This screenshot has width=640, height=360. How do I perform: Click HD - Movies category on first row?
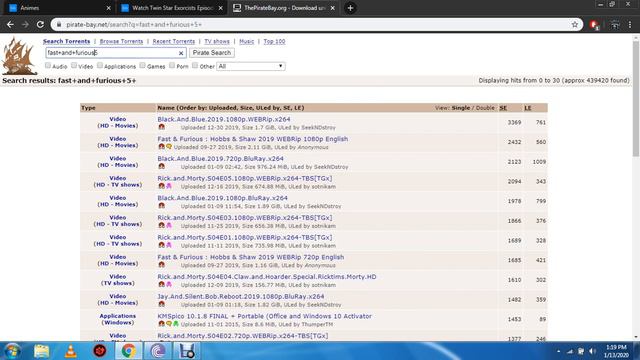coord(118,126)
